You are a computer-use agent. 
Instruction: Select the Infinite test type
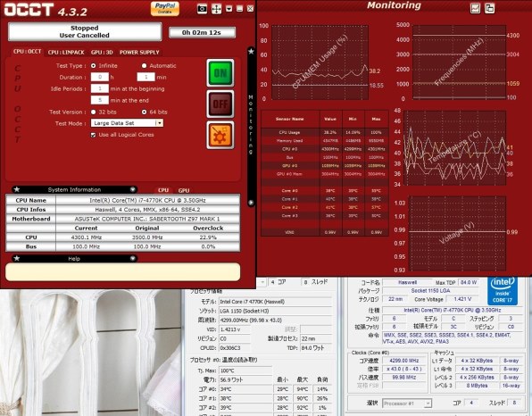pos(94,66)
